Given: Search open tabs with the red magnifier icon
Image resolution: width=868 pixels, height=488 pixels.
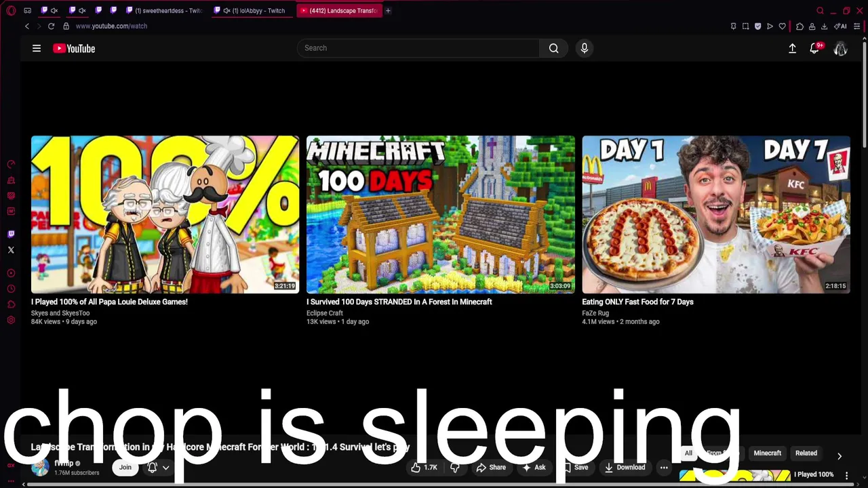Looking at the screenshot, I should (820, 10).
